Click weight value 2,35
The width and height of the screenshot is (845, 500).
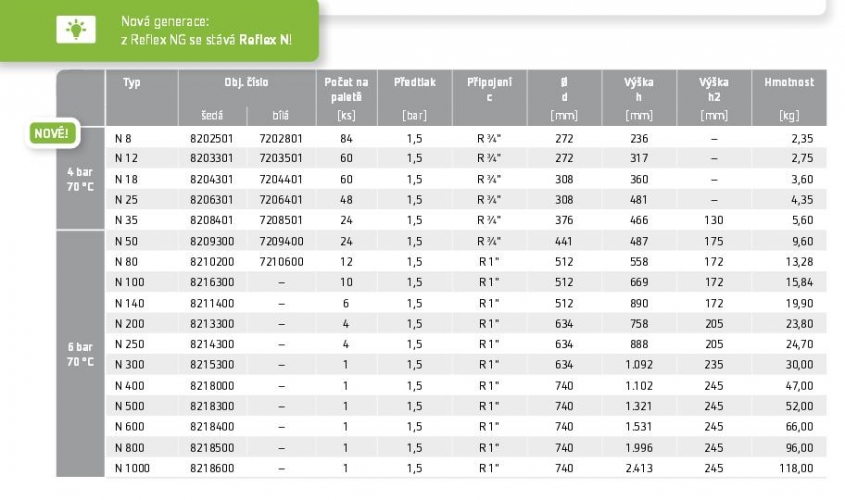click(802, 138)
